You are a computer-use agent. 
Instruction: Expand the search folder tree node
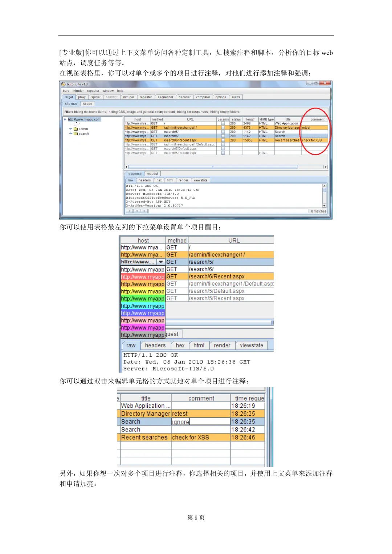(x=71, y=134)
